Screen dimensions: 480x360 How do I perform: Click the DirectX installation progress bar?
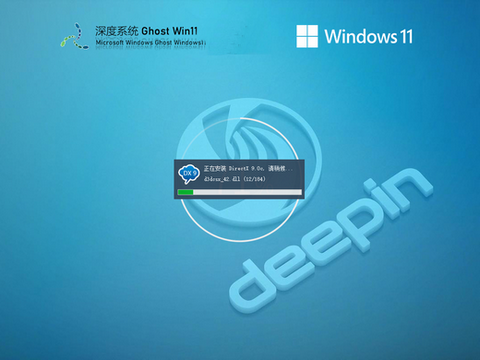pyautogui.click(x=240, y=192)
